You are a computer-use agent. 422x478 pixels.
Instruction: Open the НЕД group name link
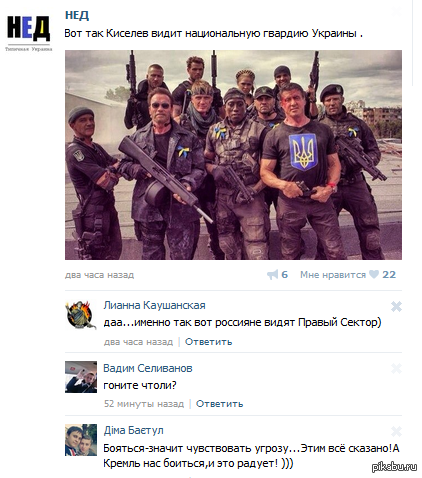point(77,15)
